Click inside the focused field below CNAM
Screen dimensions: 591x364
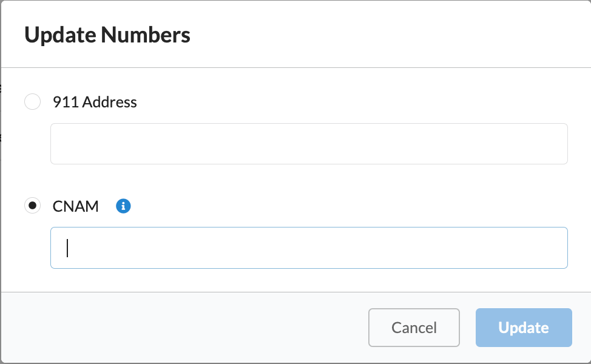point(309,248)
